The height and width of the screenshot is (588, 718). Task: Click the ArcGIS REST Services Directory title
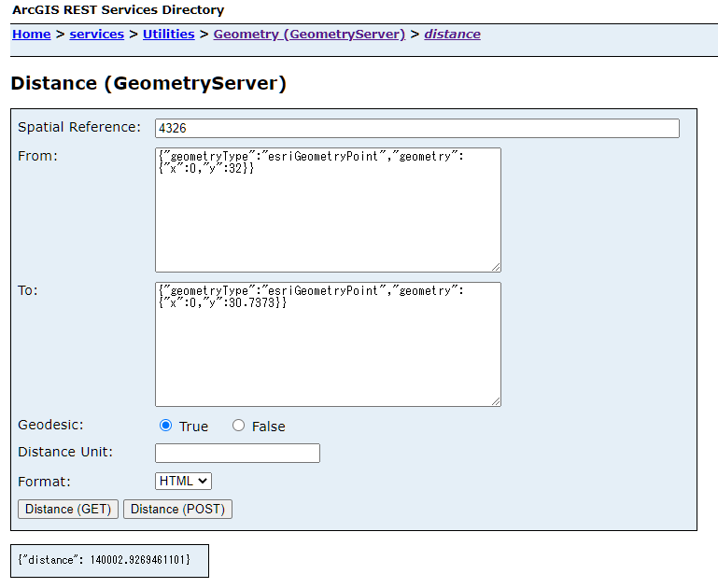pyautogui.click(x=119, y=10)
